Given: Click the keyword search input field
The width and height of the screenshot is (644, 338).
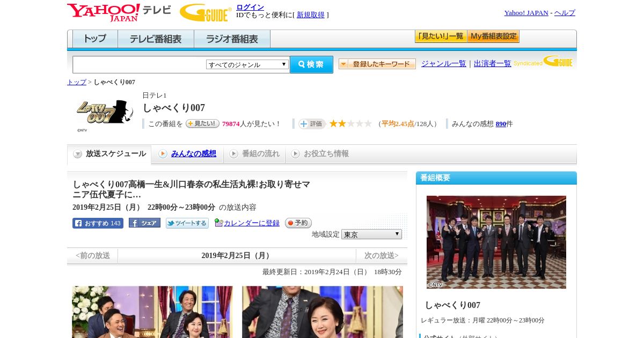Looking at the screenshot, I should click(x=140, y=64).
